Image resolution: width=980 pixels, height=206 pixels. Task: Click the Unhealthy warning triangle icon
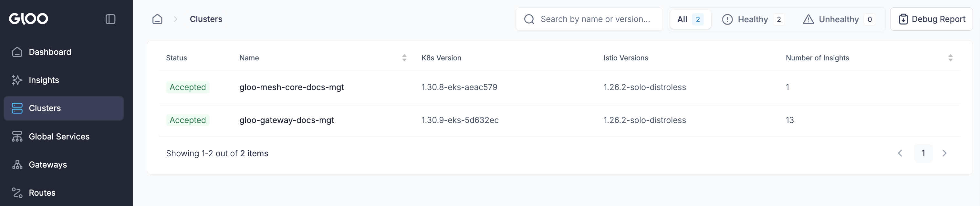[x=808, y=19]
